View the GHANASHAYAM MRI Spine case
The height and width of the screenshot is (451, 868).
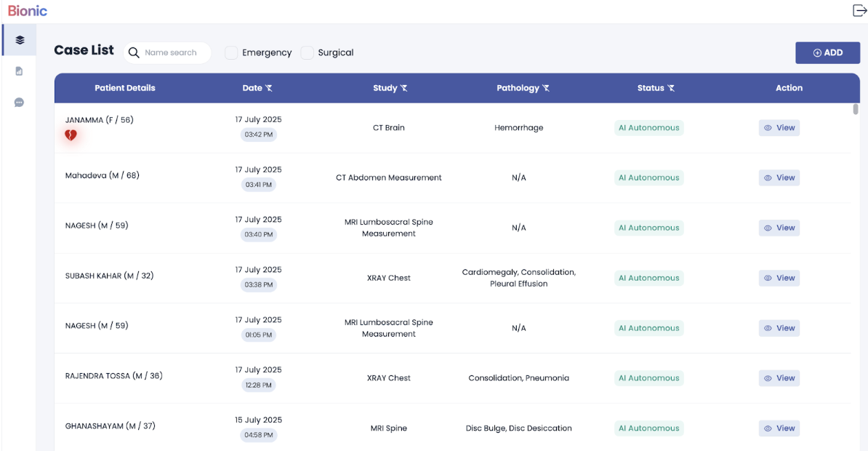(779, 428)
